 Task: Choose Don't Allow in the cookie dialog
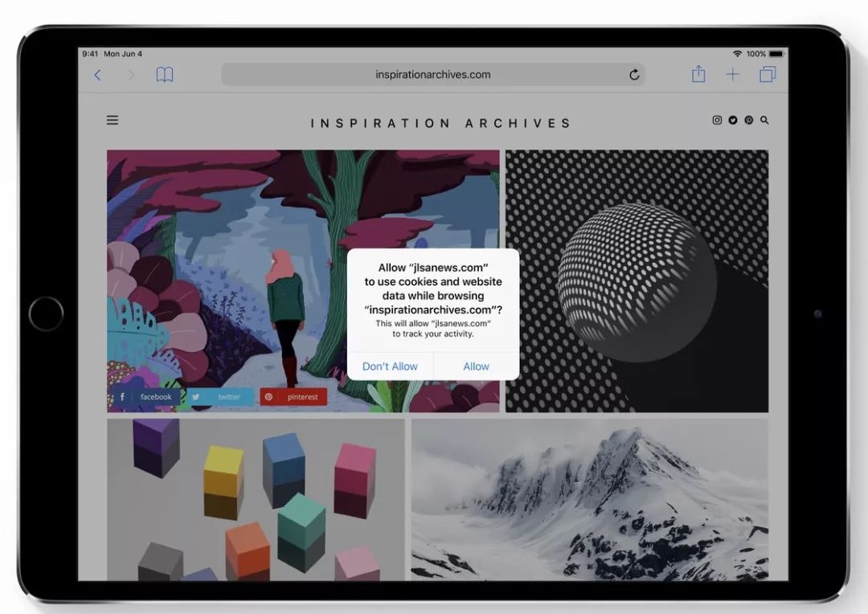390,366
